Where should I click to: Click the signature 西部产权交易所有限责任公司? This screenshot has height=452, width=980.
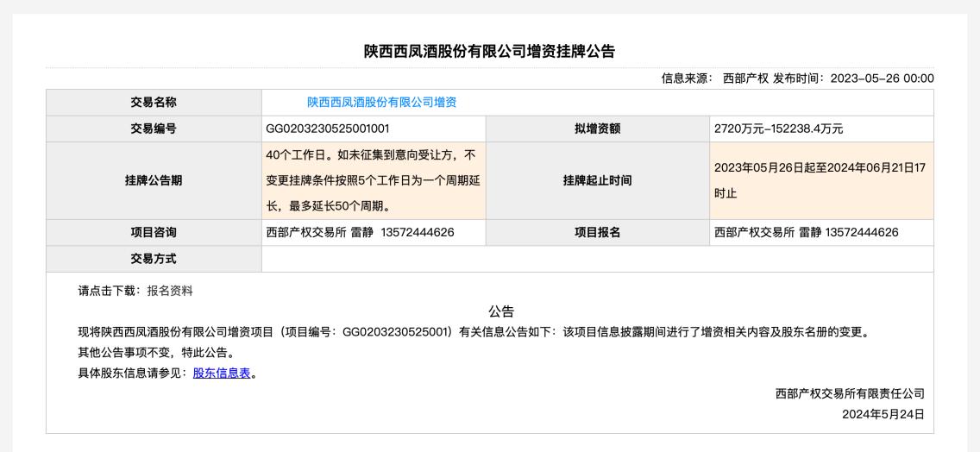click(850, 394)
